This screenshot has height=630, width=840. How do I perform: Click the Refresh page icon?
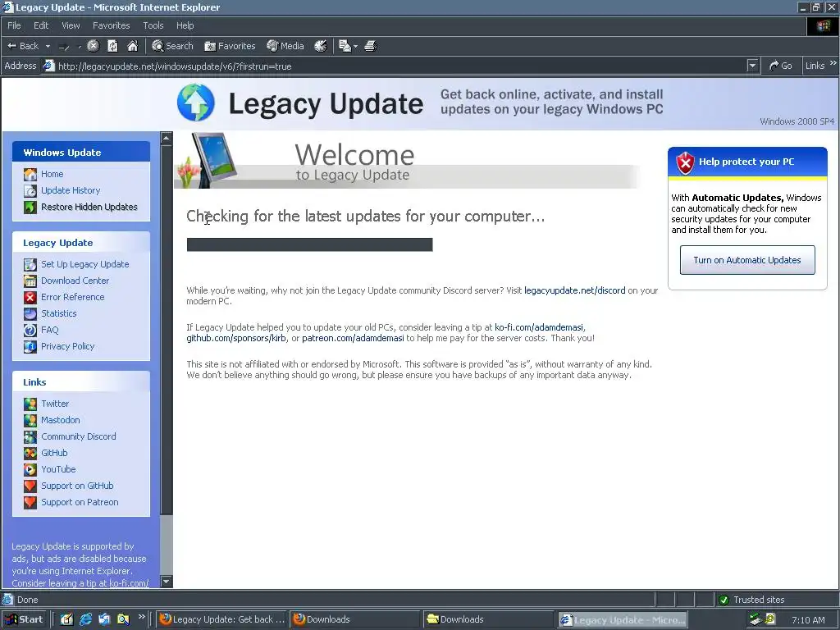(112, 46)
